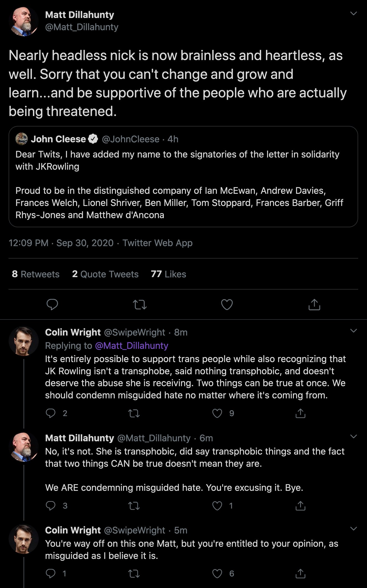View the 2 Quote Tweets list
The image size is (367, 588).
click(105, 274)
